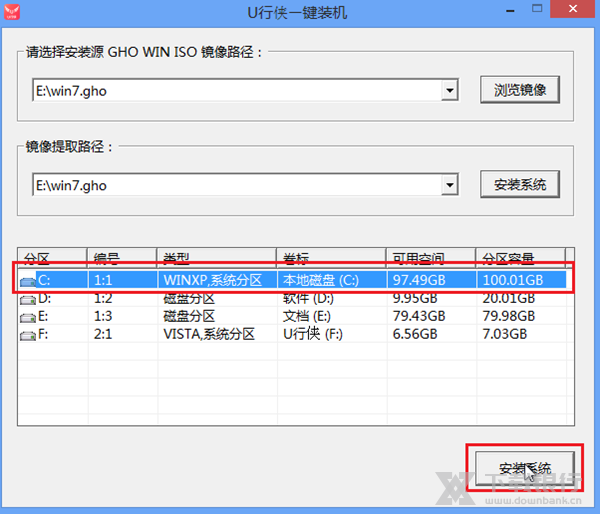Viewport: 600px width, 514px height.
Task: Click the E: drive icon
Action: click(28, 317)
